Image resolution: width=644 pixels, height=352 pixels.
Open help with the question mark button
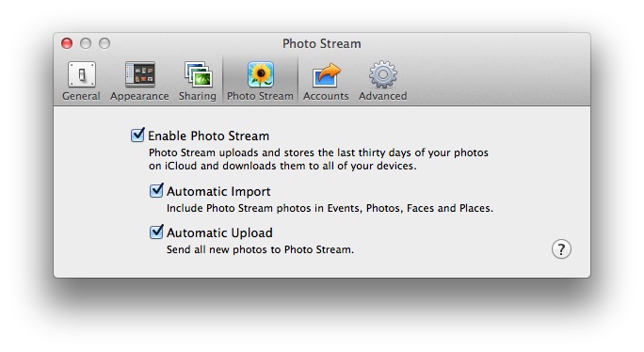[x=561, y=248]
